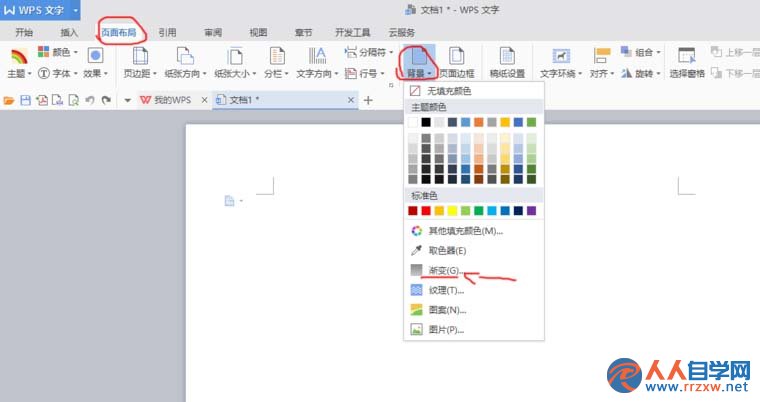Screen dimensions: 760x402
Task: Switch to the 视图 tab
Action: pos(258,32)
